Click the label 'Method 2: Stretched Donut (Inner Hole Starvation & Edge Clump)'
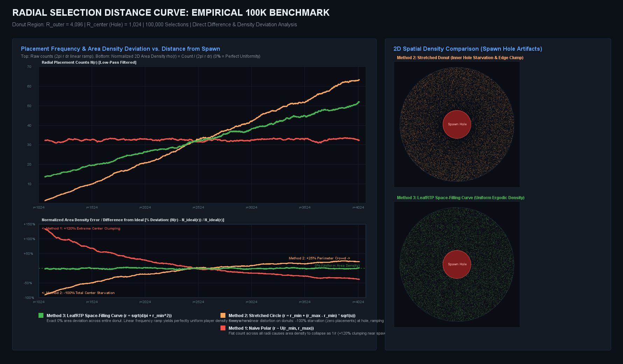 click(460, 58)
